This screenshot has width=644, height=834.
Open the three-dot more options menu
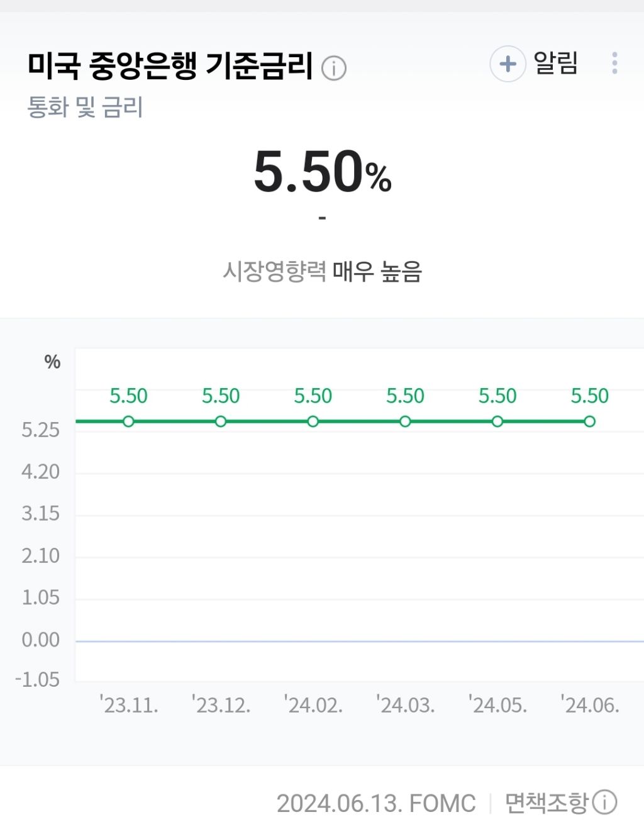[x=614, y=64]
